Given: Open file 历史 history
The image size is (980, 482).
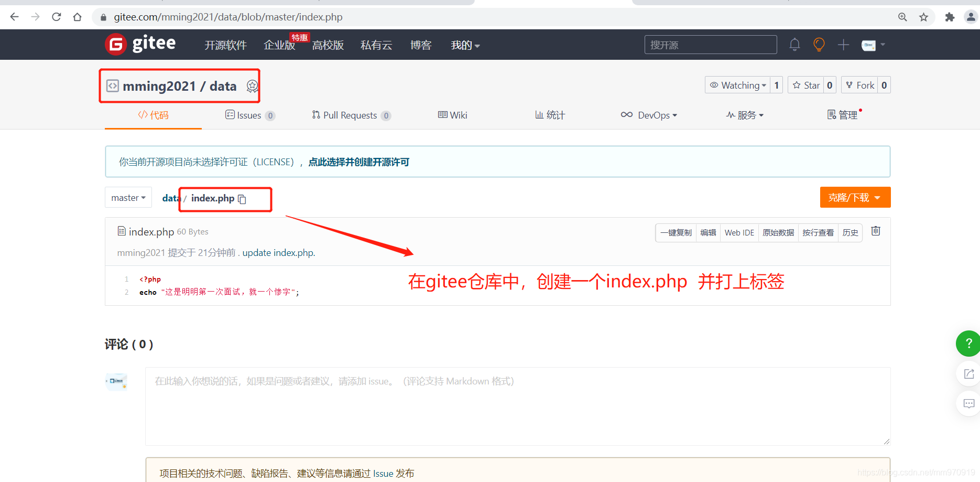Looking at the screenshot, I should point(850,233).
